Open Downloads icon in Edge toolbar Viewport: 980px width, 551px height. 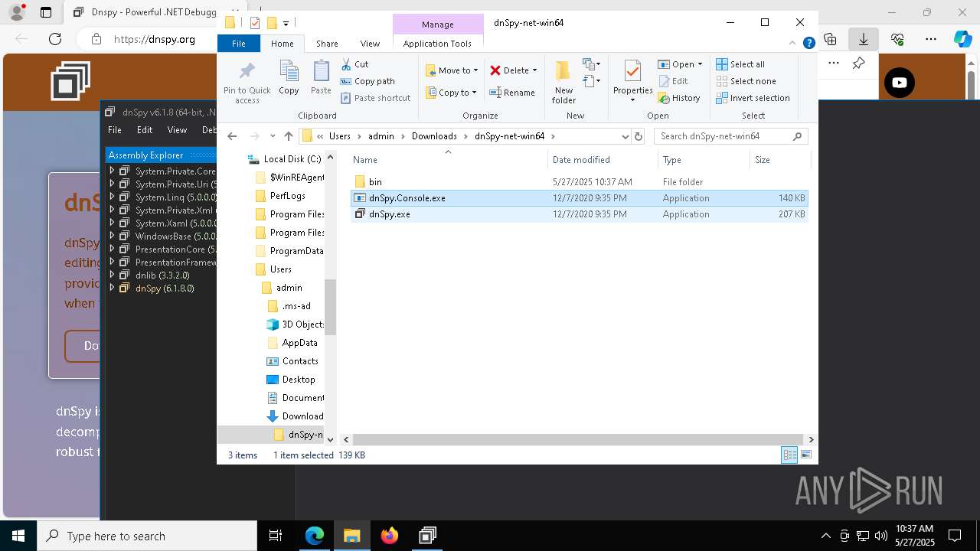pos(863,39)
